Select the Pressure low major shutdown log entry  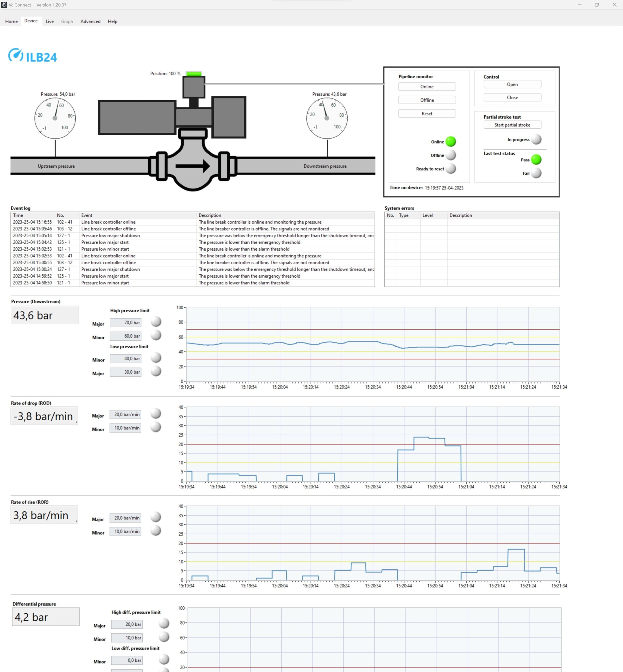click(110, 235)
